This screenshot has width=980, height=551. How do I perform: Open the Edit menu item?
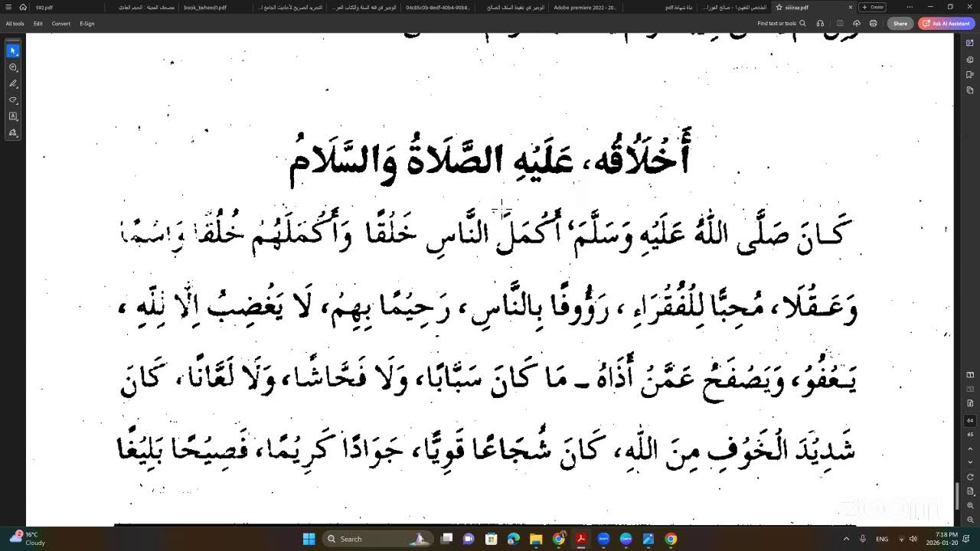tap(38, 24)
